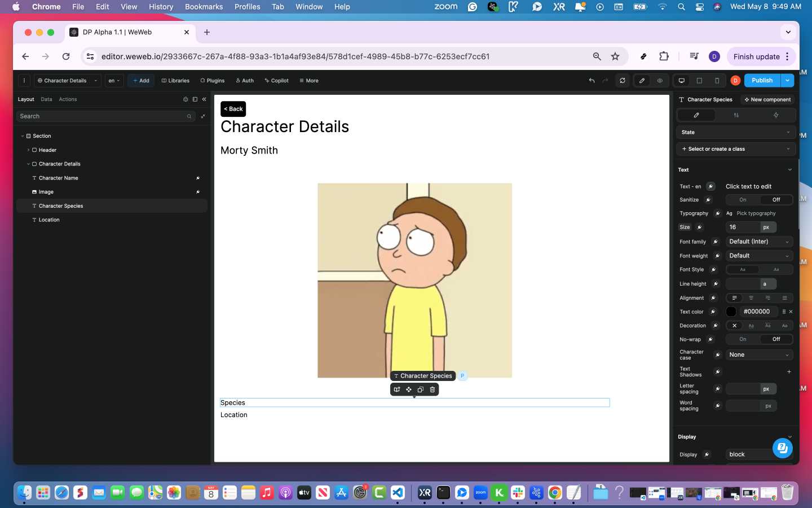Click binding icon on Character Name row
The height and width of the screenshot is (508, 812).
198,178
